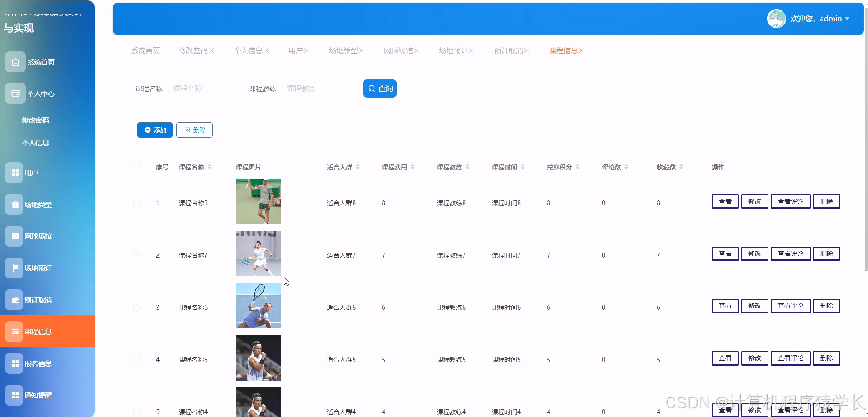Image resolution: width=868 pixels, height=417 pixels.
Task: Click the 用户 users icon in sidebar
Action: (x=15, y=172)
